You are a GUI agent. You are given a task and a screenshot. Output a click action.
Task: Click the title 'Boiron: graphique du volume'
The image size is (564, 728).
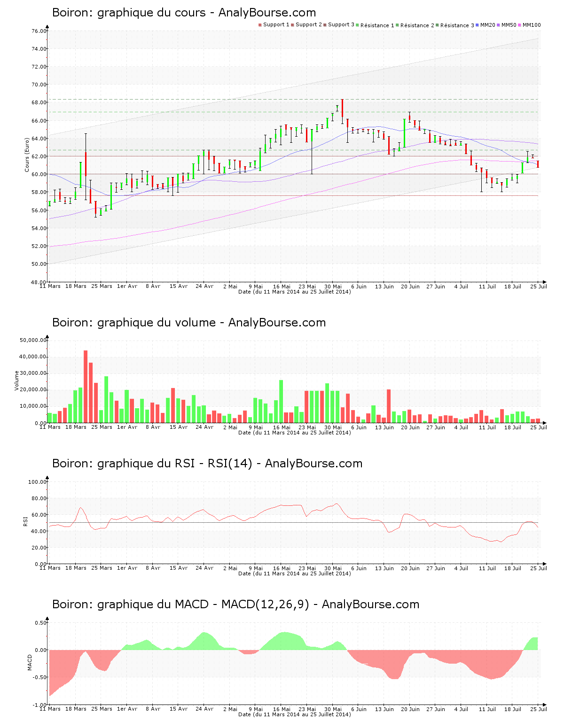134,323
